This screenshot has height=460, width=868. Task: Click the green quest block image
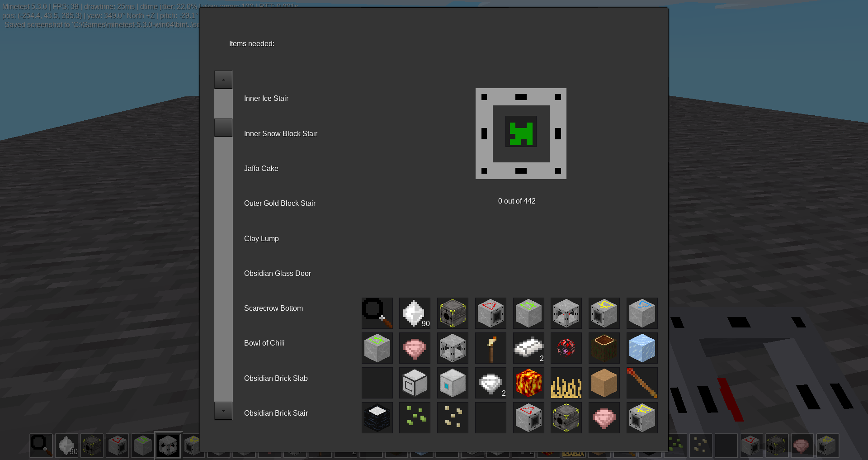(521, 133)
